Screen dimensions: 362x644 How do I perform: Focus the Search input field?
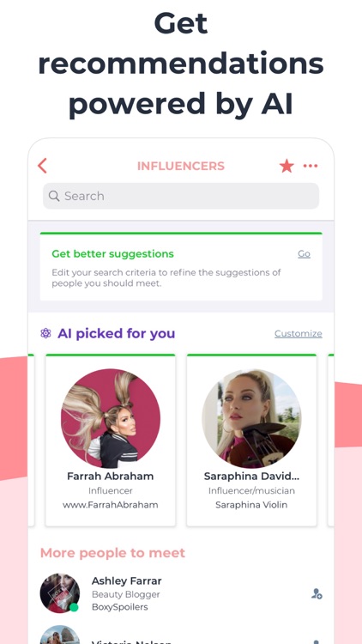181,196
